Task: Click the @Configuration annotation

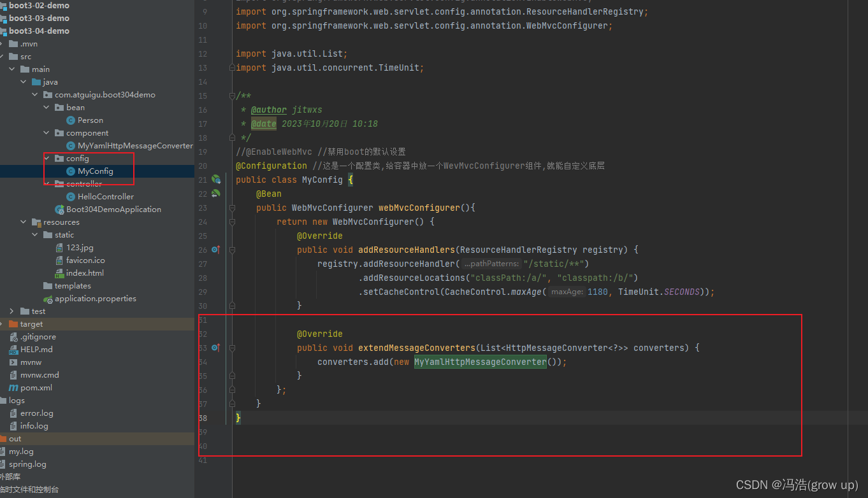Action: 271,166
